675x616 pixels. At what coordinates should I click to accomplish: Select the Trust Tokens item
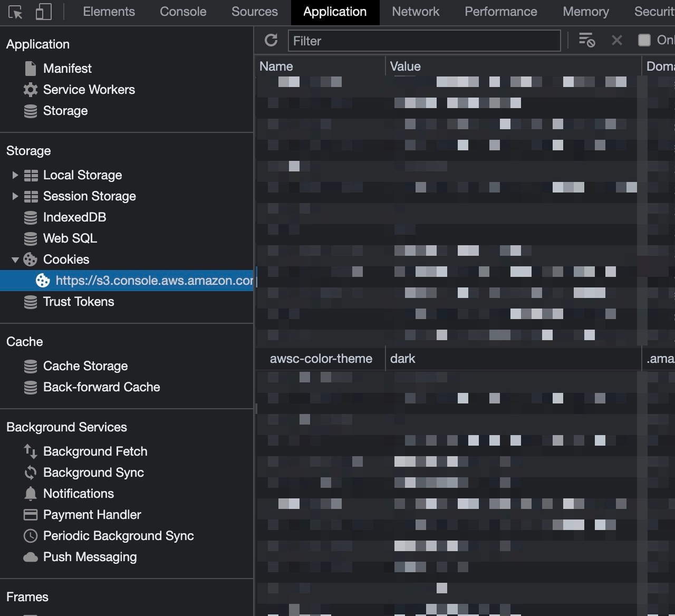pyautogui.click(x=79, y=302)
